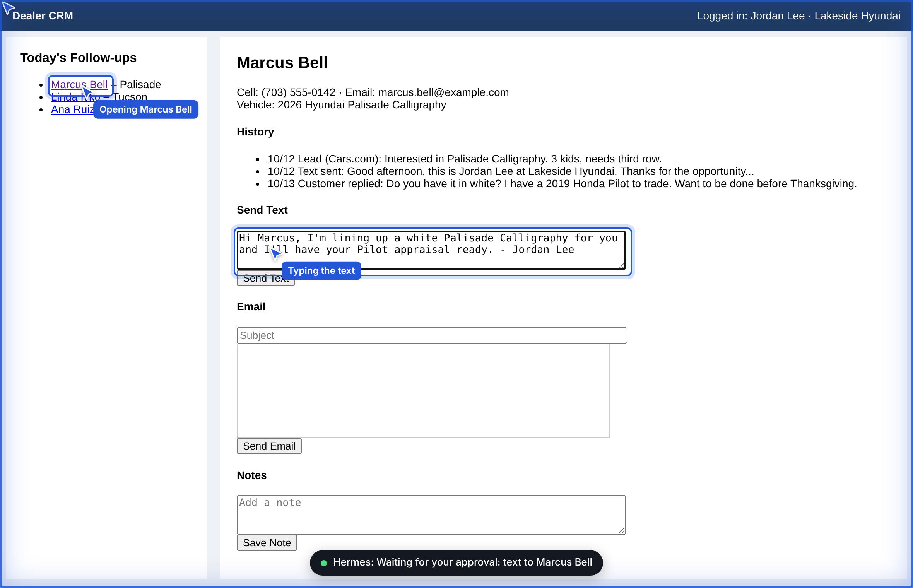Click the History section heading

click(x=255, y=132)
